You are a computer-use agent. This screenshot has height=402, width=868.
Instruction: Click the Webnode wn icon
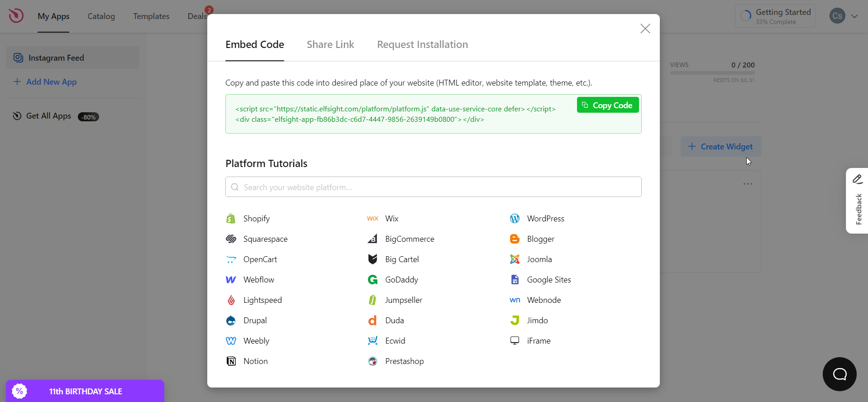click(x=515, y=300)
